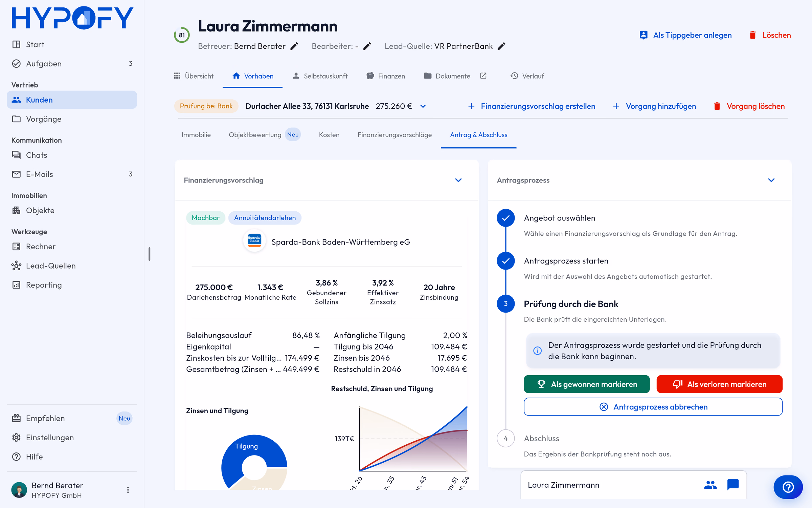812x508 pixels.
Task: Click Als Tippgeber anlegen
Action: point(685,35)
